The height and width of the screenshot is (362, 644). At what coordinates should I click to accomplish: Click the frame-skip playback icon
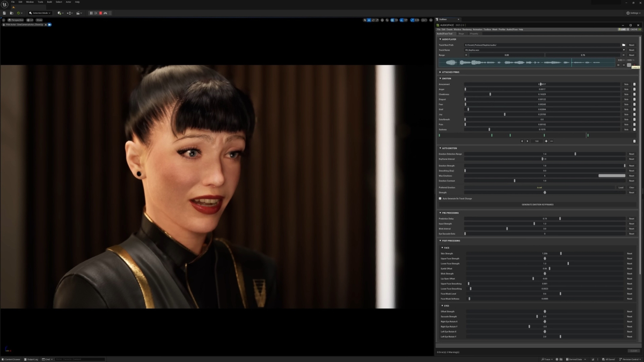[x=96, y=13]
